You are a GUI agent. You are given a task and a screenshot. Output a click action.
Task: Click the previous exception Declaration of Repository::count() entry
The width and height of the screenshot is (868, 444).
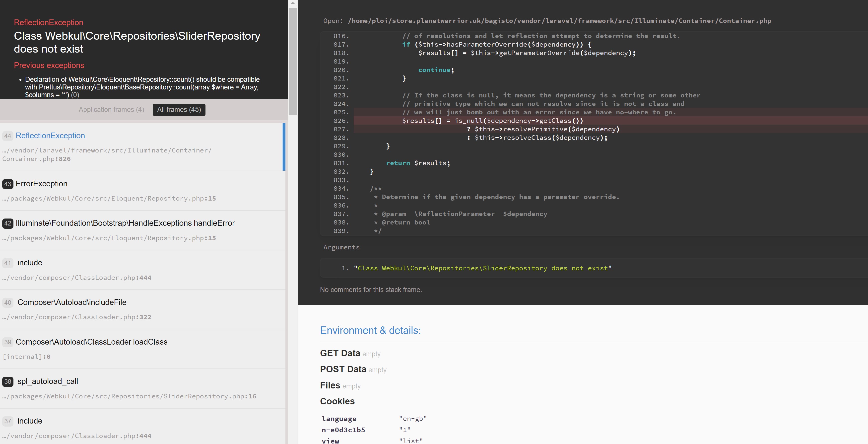142,87
